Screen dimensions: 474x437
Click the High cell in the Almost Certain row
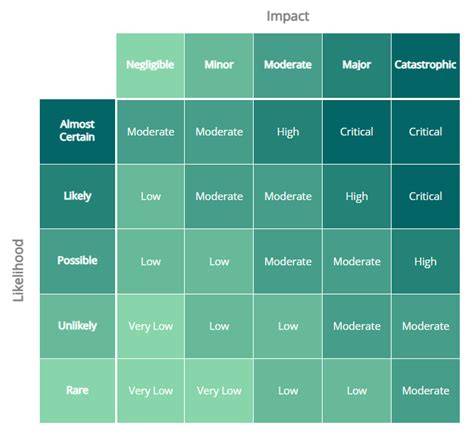288,132
